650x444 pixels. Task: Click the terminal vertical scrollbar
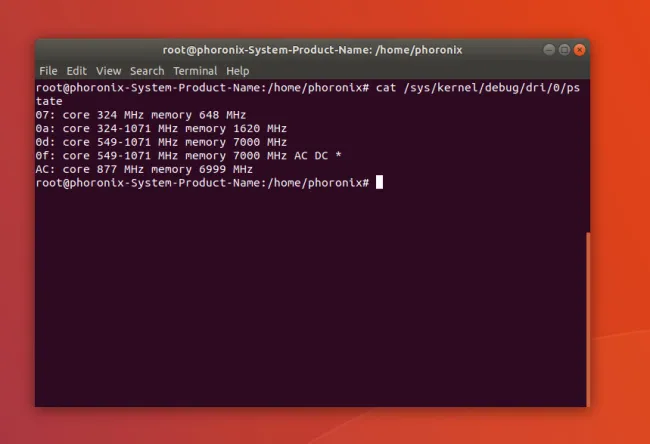tap(588, 319)
